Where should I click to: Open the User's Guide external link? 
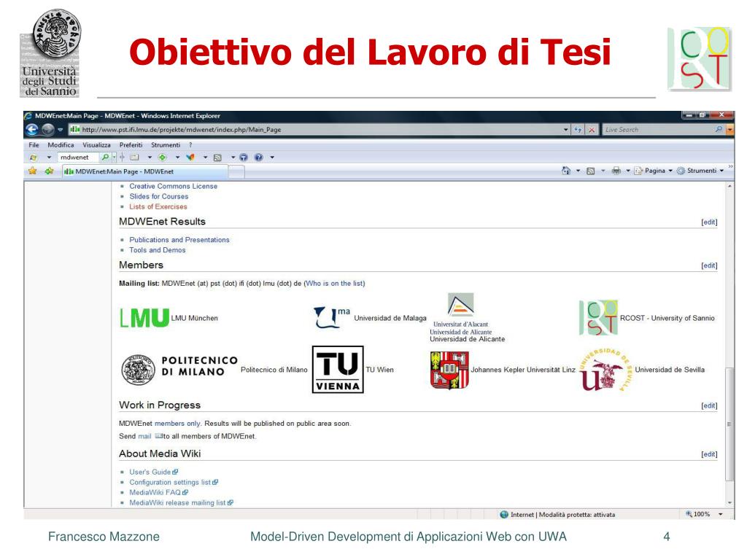153,472
